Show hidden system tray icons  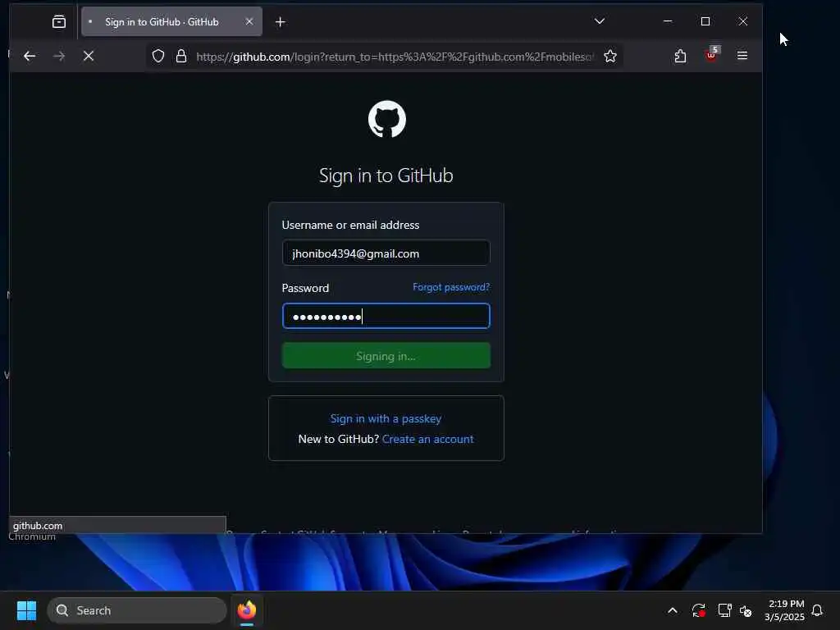click(x=673, y=610)
